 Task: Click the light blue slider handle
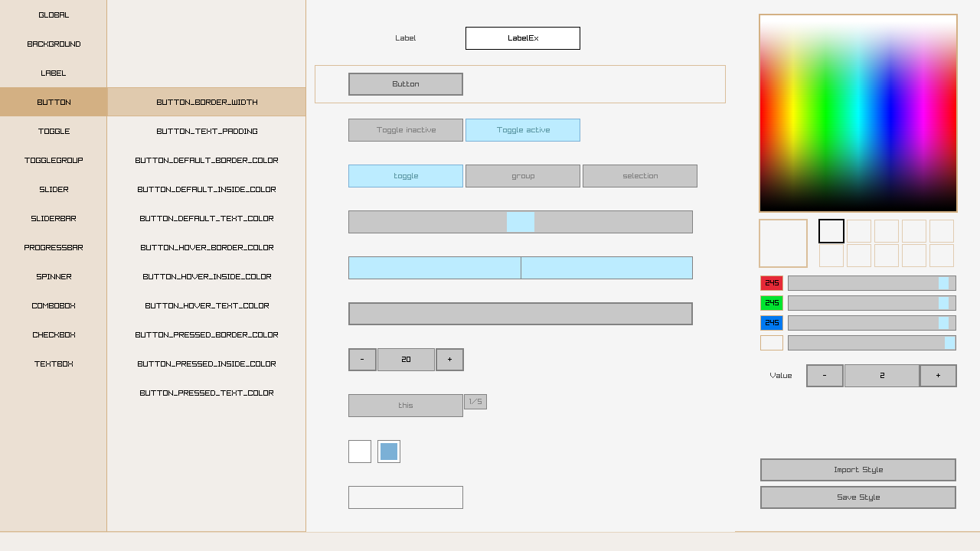pyautogui.click(x=521, y=222)
